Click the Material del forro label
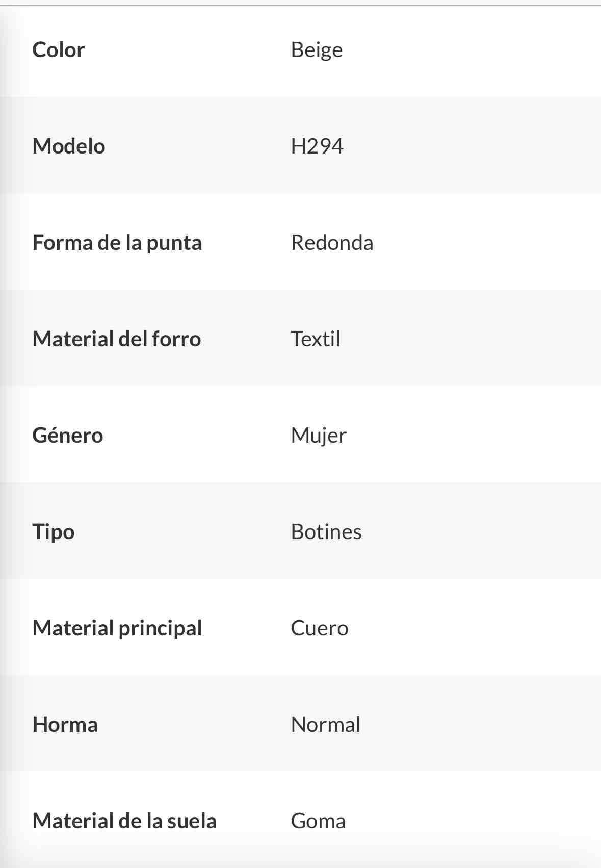The width and height of the screenshot is (601, 868). (117, 339)
